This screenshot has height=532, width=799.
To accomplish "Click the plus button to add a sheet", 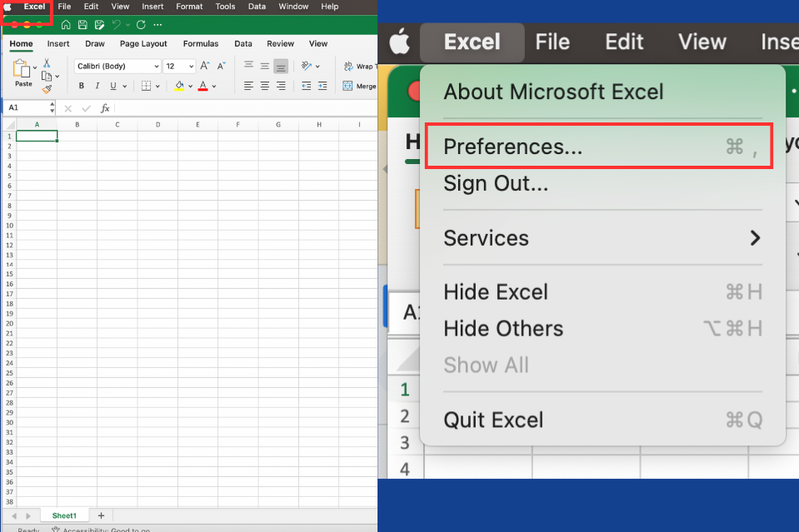I will coord(101,516).
